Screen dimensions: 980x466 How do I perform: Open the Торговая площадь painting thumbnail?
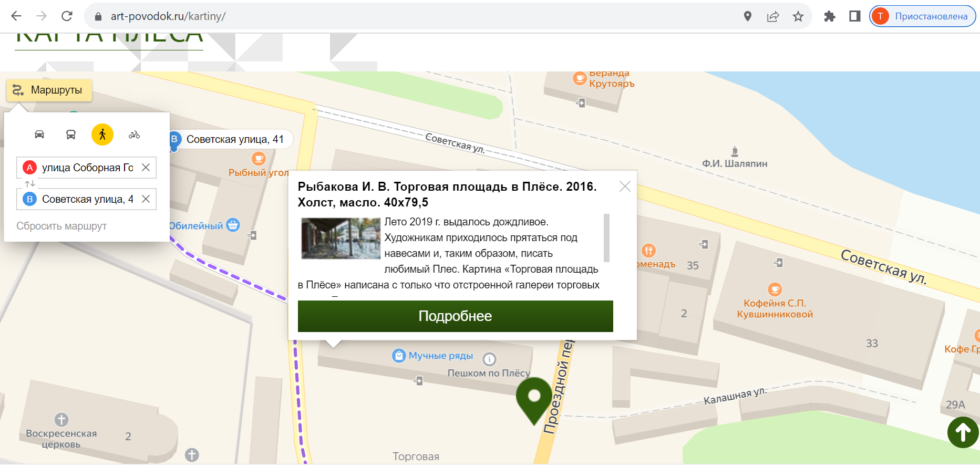341,239
